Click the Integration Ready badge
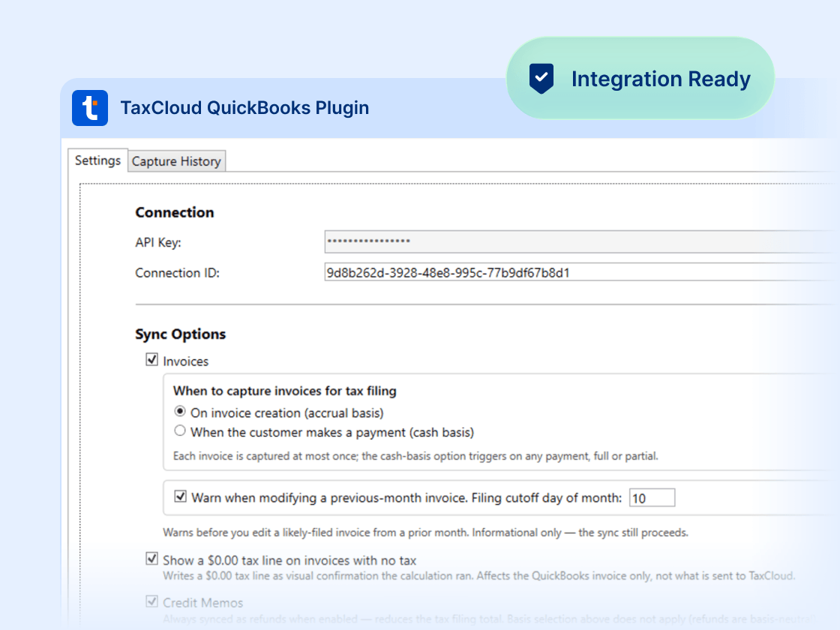Image resolution: width=840 pixels, height=630 pixels. pos(640,78)
